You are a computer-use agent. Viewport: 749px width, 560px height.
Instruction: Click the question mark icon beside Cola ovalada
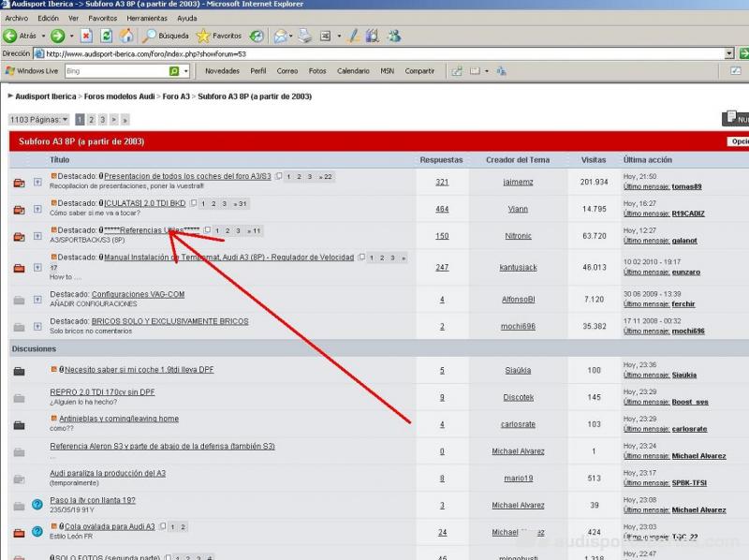pyautogui.click(x=37, y=531)
